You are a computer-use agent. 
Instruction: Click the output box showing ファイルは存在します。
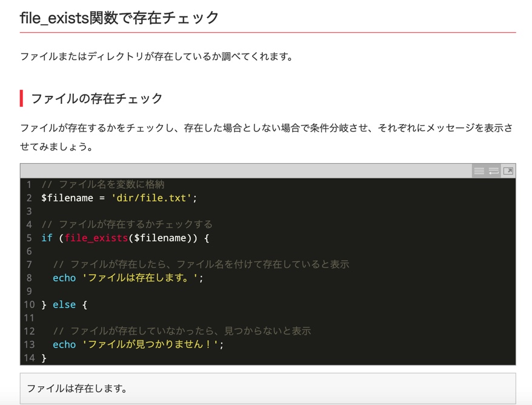coord(267,388)
